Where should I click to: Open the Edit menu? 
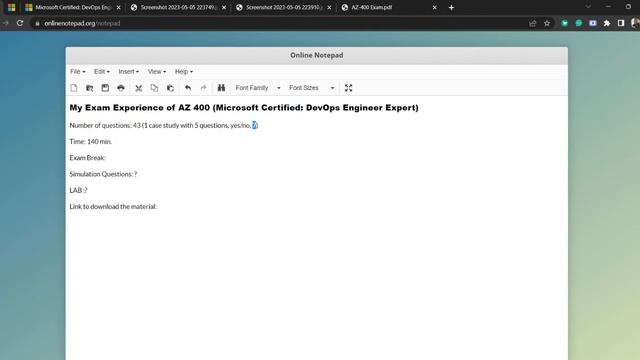pyautogui.click(x=102, y=71)
